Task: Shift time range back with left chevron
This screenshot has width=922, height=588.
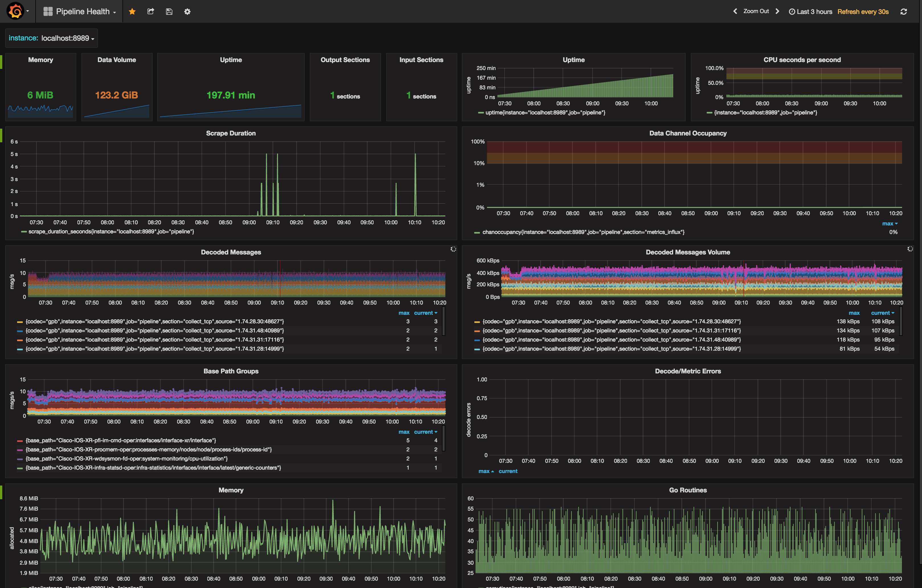Action: 735,11
